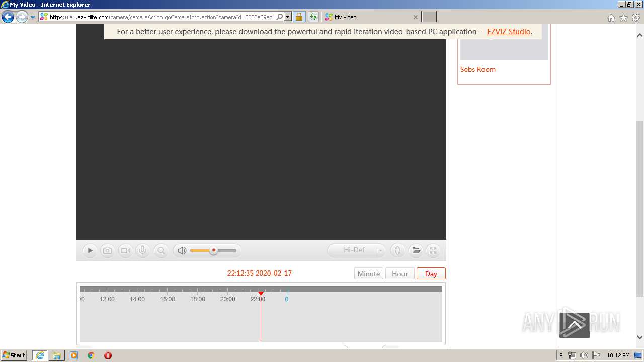Switch the timeline to Hour view

click(400, 274)
